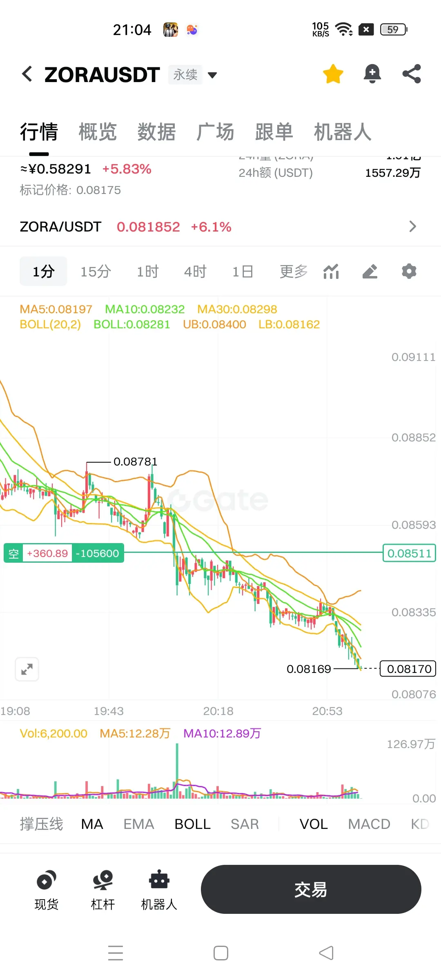This screenshot has height=980, width=441.
Task: Toggle the EMA indicator
Action: point(139,824)
